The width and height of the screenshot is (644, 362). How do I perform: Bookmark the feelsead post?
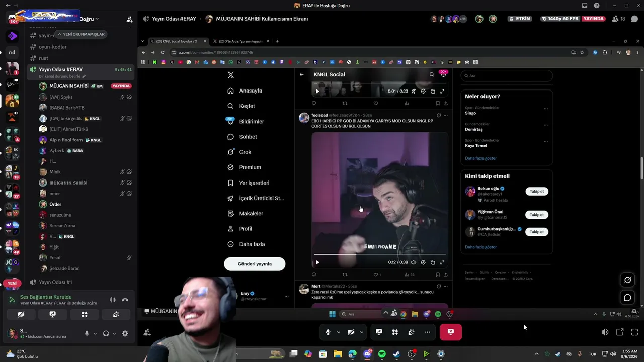[438, 275]
